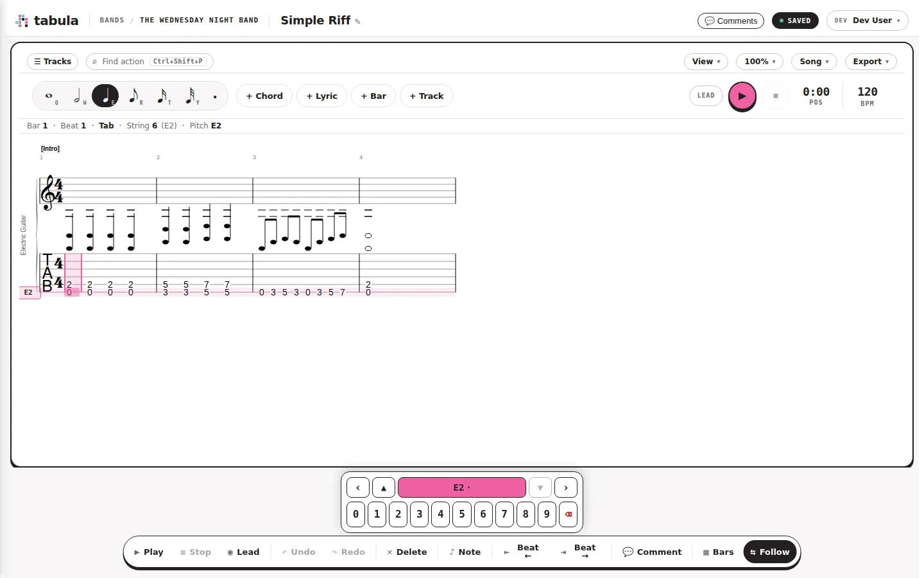Screen dimensions: 924x578
Task: Click Play in bottom toolbar
Action: (149, 552)
